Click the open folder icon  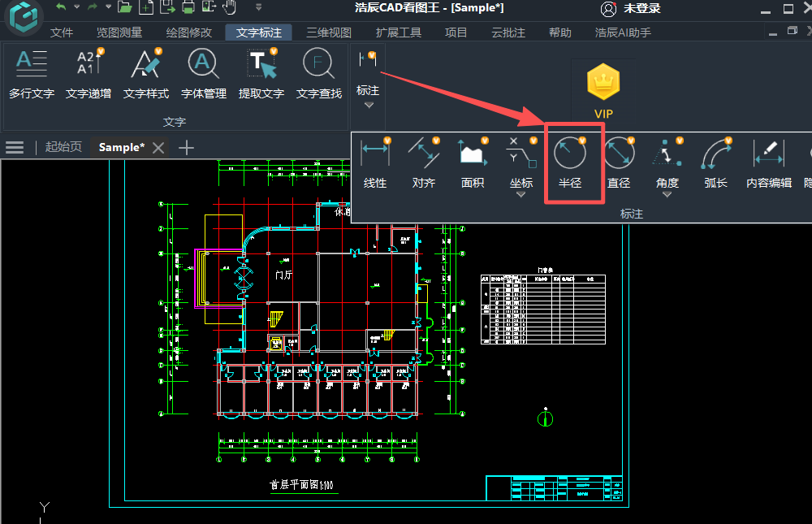[x=124, y=6]
